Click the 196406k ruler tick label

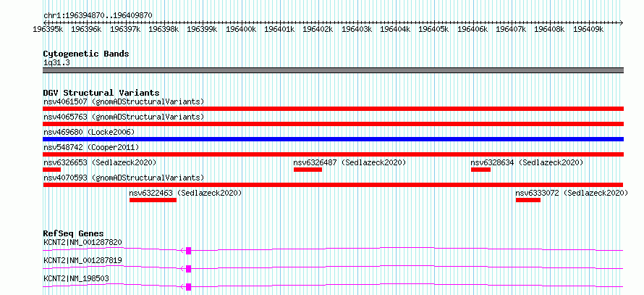[473, 29]
